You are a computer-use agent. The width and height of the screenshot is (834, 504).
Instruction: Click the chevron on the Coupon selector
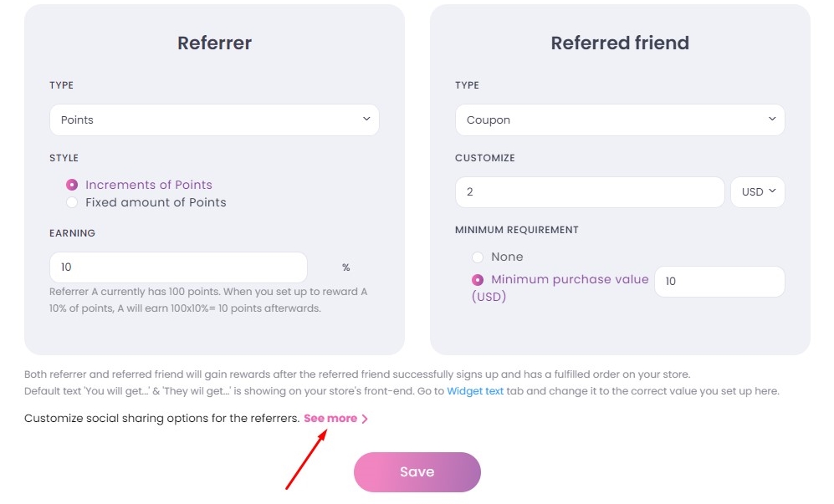772,120
